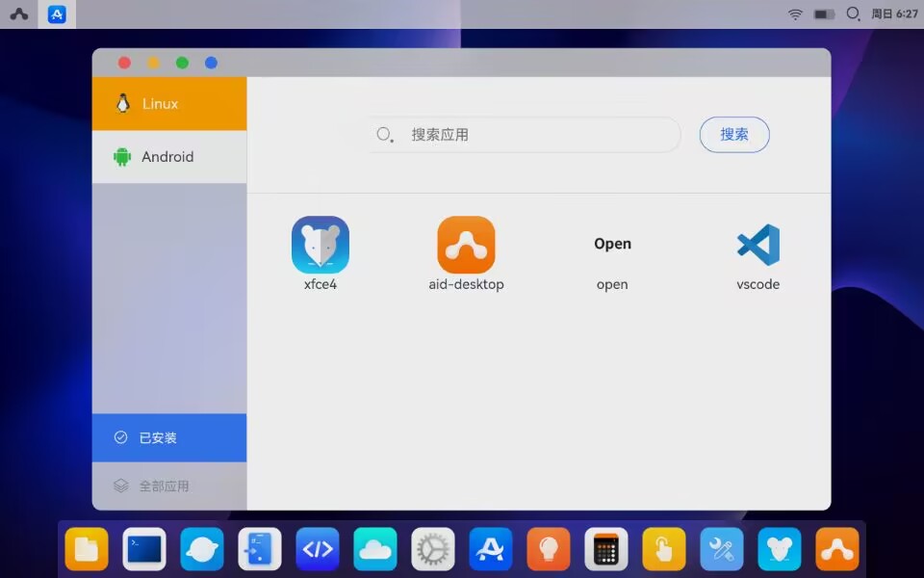Open the vscode app icon
Viewport: 924px width, 578px height.
pos(757,244)
